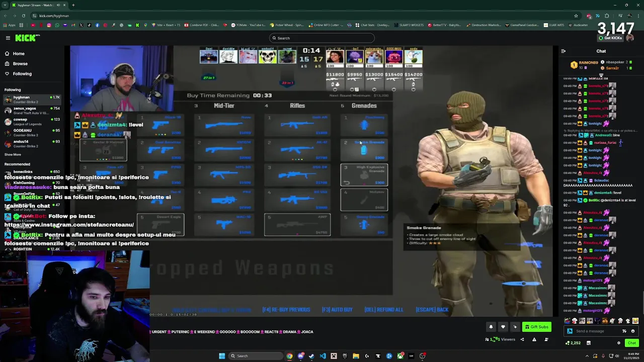Open the Kick hamburger sidebar menu

click(8, 38)
